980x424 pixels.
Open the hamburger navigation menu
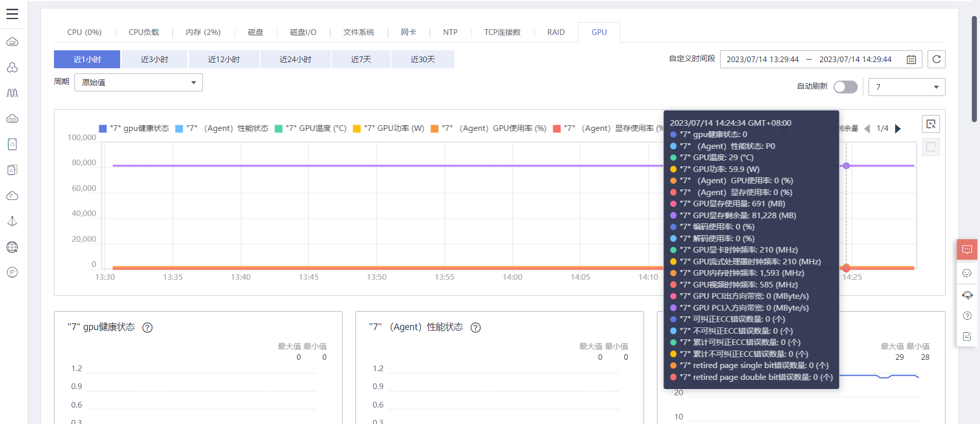click(x=12, y=14)
